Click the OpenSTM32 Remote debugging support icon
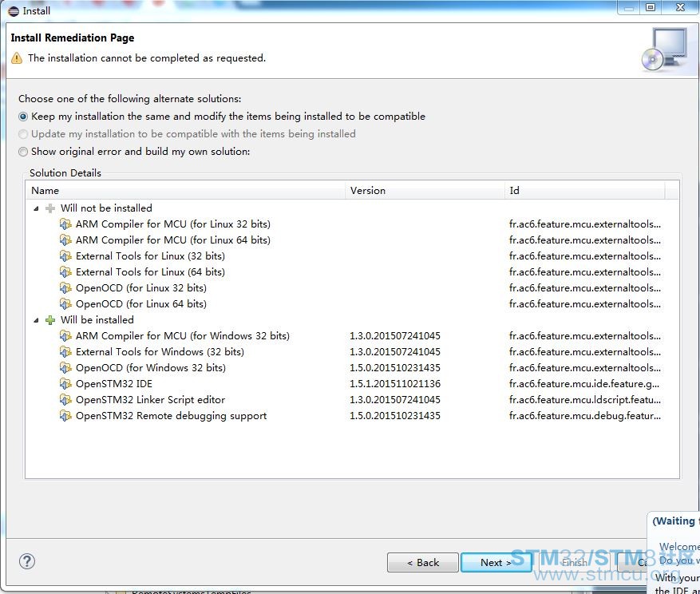700x594 pixels. (65, 416)
